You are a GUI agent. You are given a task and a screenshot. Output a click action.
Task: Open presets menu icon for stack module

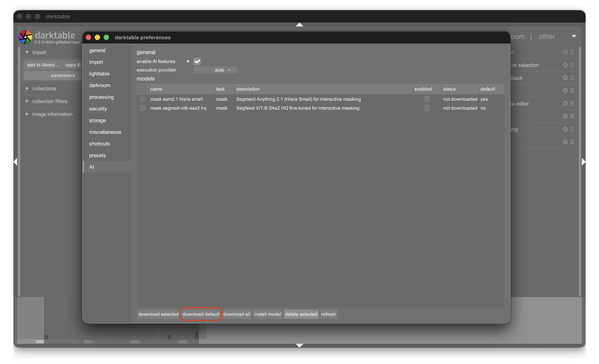(x=572, y=78)
